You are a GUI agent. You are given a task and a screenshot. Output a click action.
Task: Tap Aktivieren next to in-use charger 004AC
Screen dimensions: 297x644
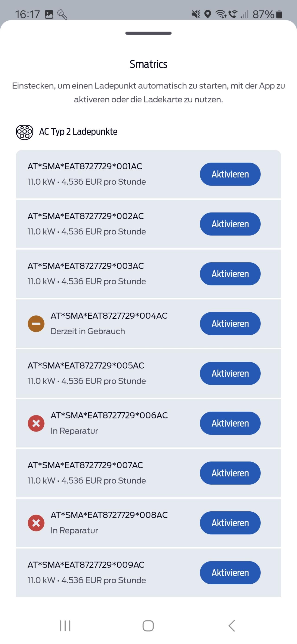click(230, 324)
